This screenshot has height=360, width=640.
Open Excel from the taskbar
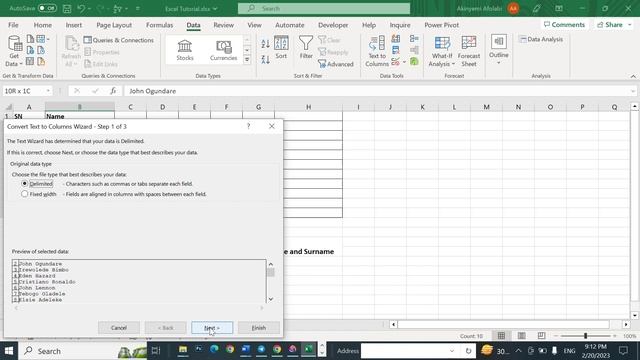pos(309,349)
